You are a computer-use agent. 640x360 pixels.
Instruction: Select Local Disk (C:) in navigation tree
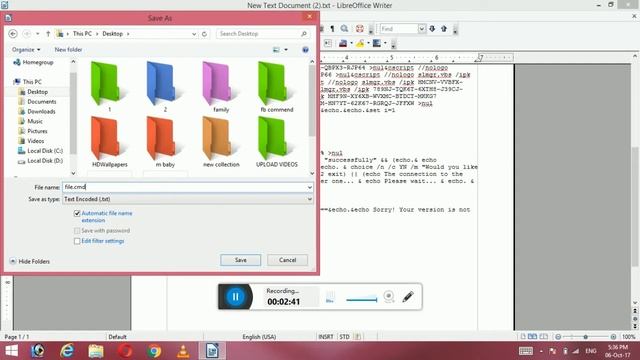pos(45,151)
